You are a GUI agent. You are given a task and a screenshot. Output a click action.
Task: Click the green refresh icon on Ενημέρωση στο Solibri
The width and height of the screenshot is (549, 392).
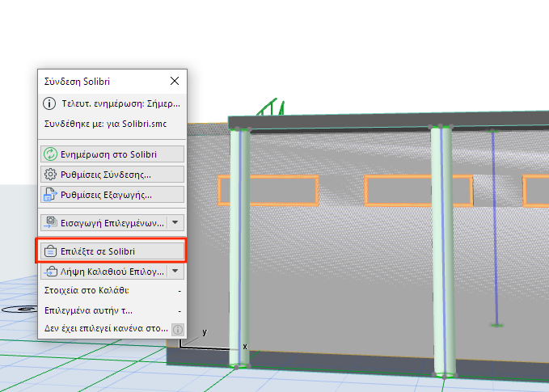point(50,154)
